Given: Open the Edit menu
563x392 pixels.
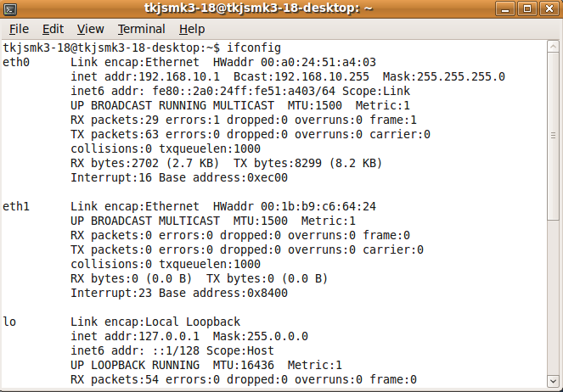Looking at the screenshot, I should coord(53,29).
